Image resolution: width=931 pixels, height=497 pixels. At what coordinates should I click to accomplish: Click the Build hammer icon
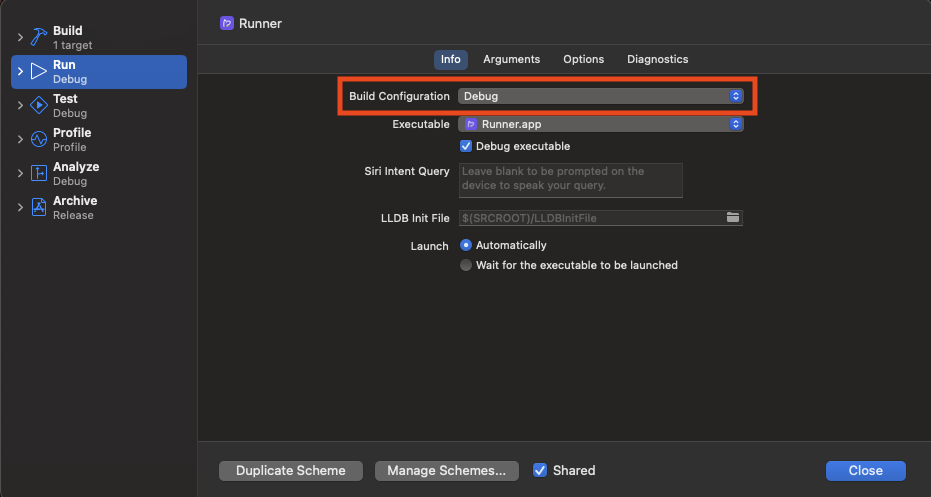(39, 37)
